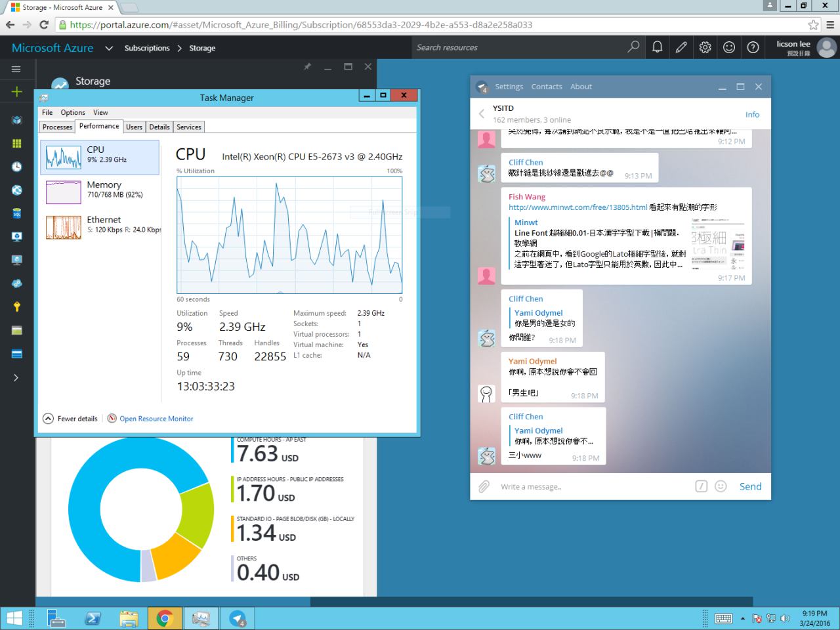Open the Subscriptions key icon in Azure sidebar
The width and height of the screenshot is (840, 630).
tap(16, 306)
